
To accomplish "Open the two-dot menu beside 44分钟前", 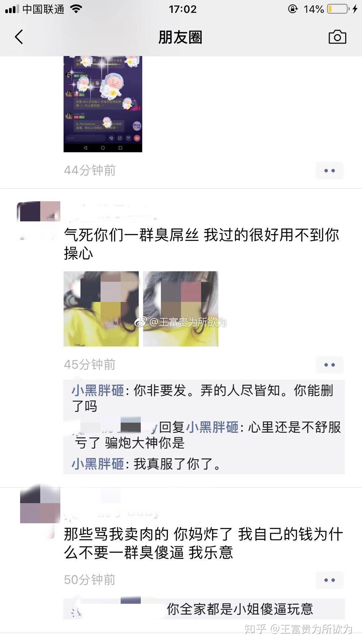I will (329, 171).
